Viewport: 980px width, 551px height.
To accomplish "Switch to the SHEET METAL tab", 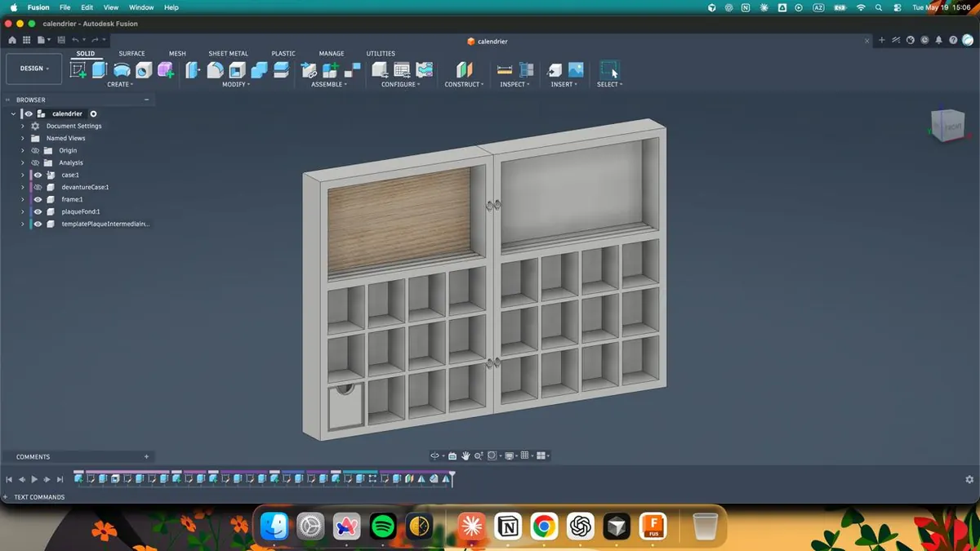I will tap(229, 54).
